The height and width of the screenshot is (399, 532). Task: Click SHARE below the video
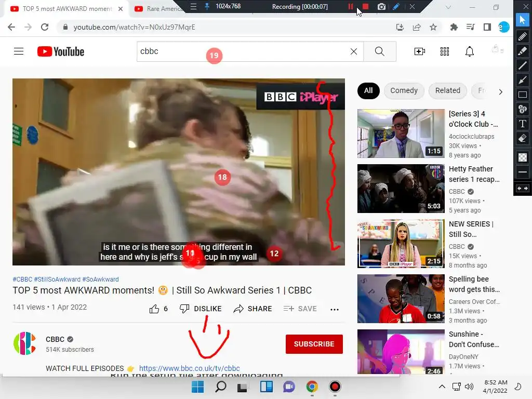click(x=253, y=309)
